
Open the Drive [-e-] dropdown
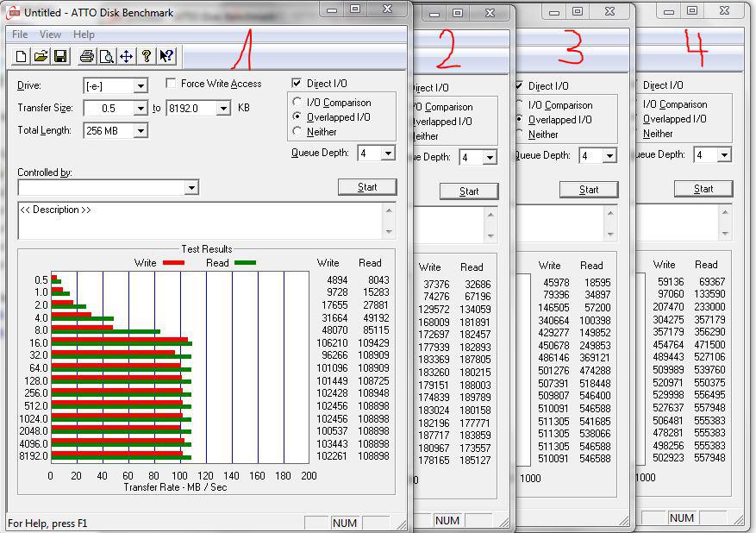(x=141, y=86)
